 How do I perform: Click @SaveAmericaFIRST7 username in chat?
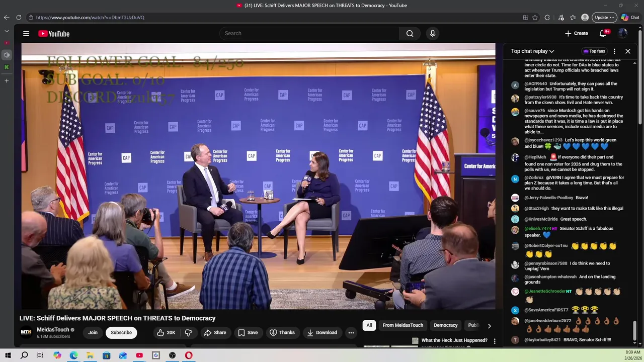tap(546, 310)
